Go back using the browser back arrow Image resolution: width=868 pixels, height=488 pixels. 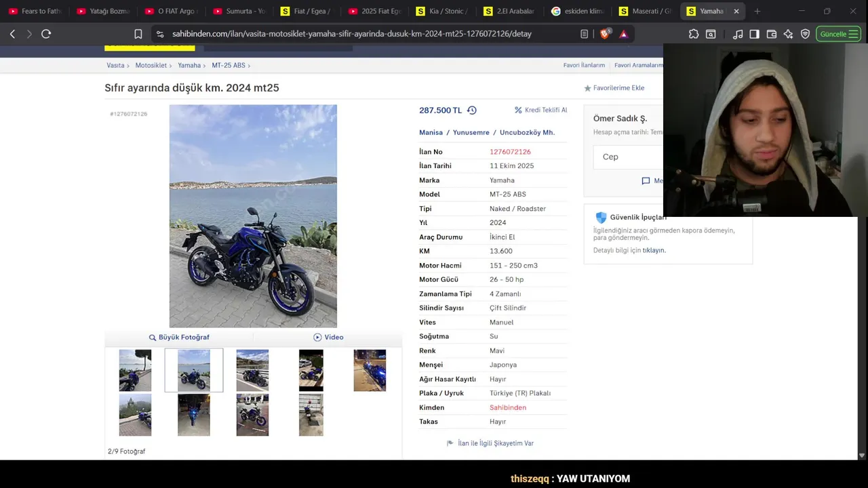[x=12, y=34]
